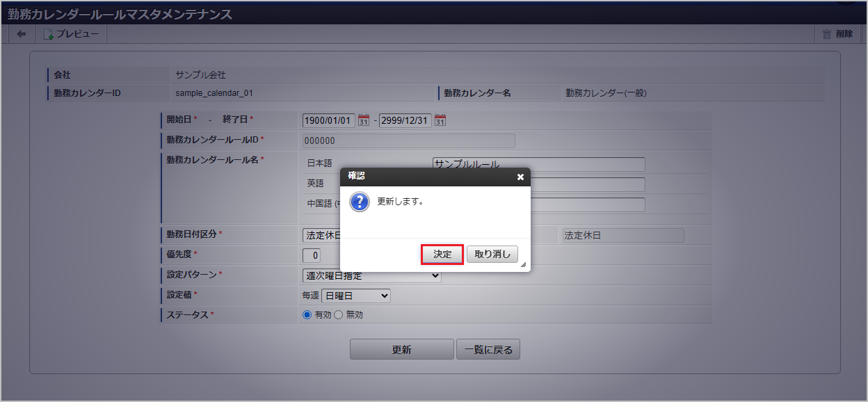Click the 優先度 priority value field

(x=312, y=255)
